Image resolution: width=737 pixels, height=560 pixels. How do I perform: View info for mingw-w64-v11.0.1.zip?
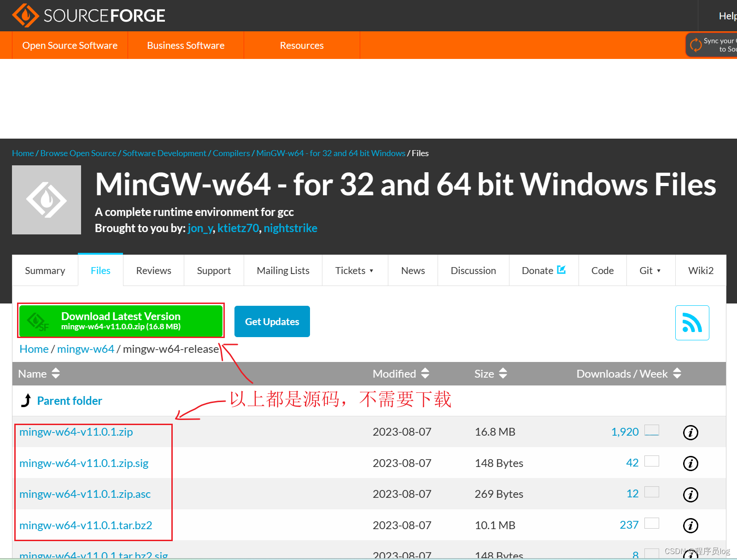[690, 432]
